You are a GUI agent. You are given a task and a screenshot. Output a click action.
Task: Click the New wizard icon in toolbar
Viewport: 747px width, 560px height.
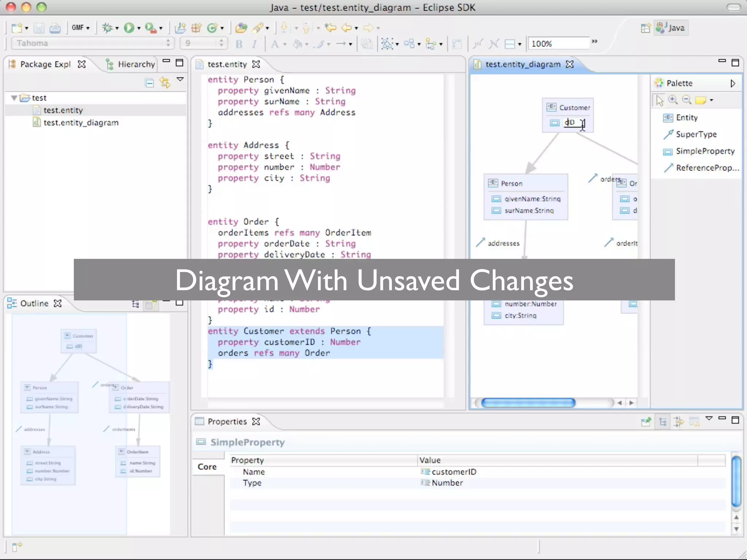[17, 28]
